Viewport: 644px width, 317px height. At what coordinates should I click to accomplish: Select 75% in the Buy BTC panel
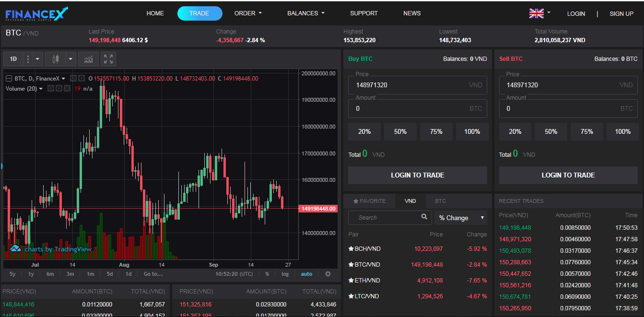coord(436,131)
